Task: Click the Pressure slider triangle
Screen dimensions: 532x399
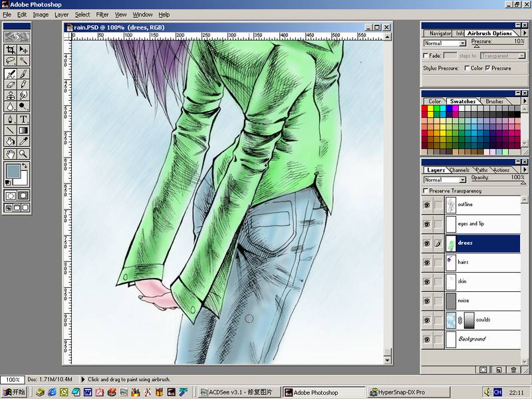Action: [x=477, y=46]
